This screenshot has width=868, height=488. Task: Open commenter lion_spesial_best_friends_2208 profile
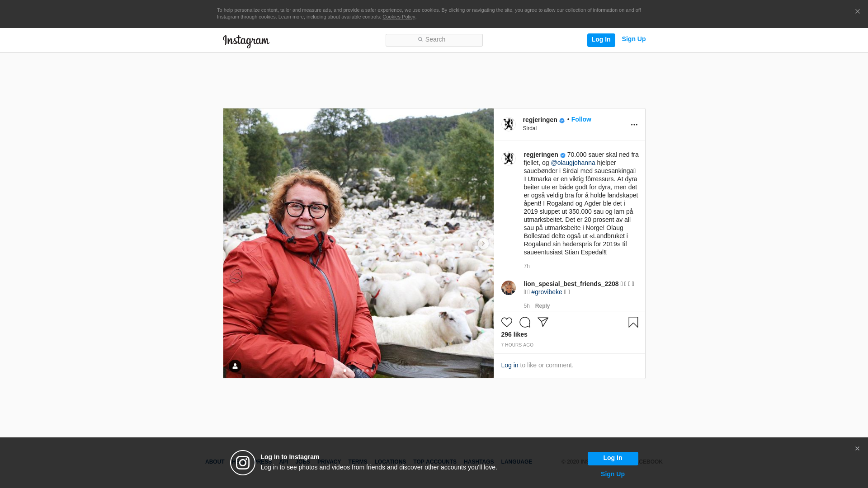(571, 284)
